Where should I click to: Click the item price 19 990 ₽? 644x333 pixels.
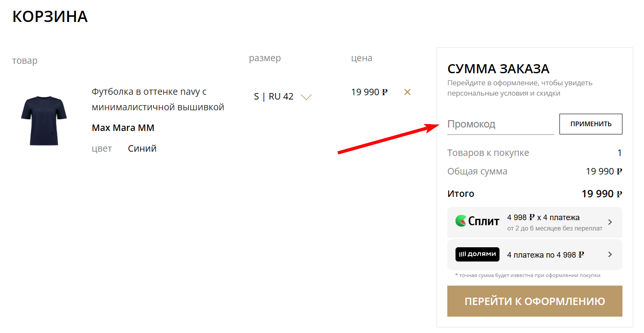(369, 92)
